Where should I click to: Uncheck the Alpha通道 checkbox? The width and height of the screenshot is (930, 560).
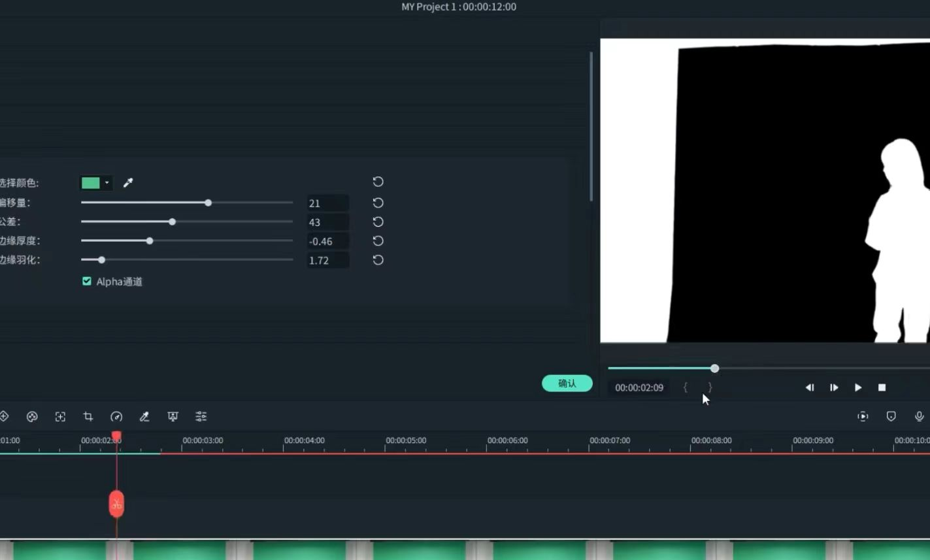click(86, 281)
